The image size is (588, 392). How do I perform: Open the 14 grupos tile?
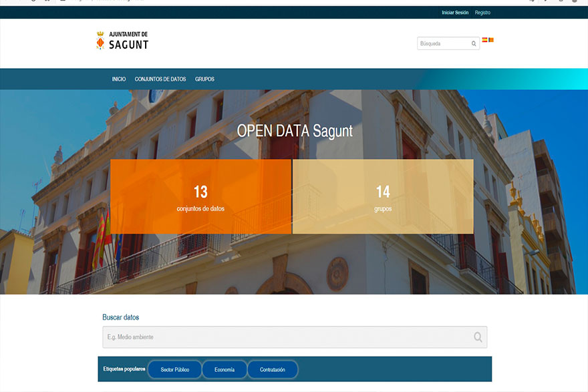[383, 197]
